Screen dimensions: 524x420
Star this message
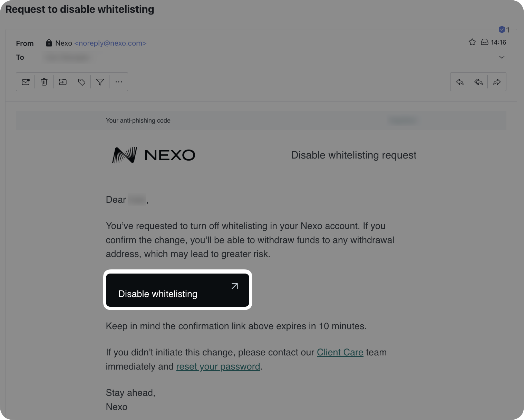click(x=472, y=42)
